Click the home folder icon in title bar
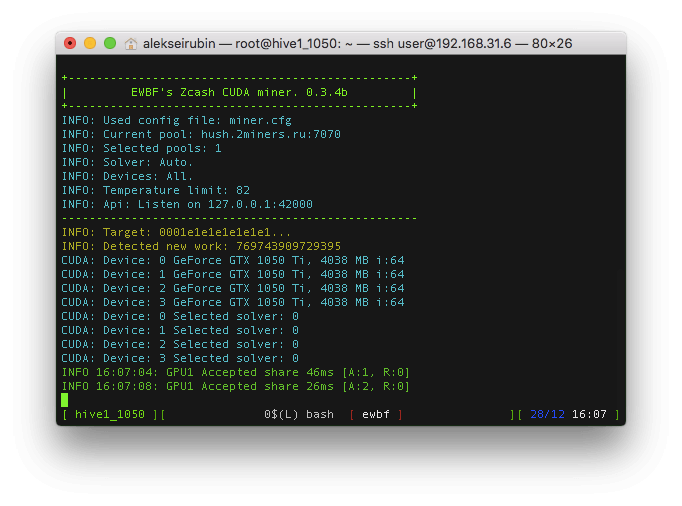Image resolution: width=682 pixels, height=506 pixels. (131, 43)
